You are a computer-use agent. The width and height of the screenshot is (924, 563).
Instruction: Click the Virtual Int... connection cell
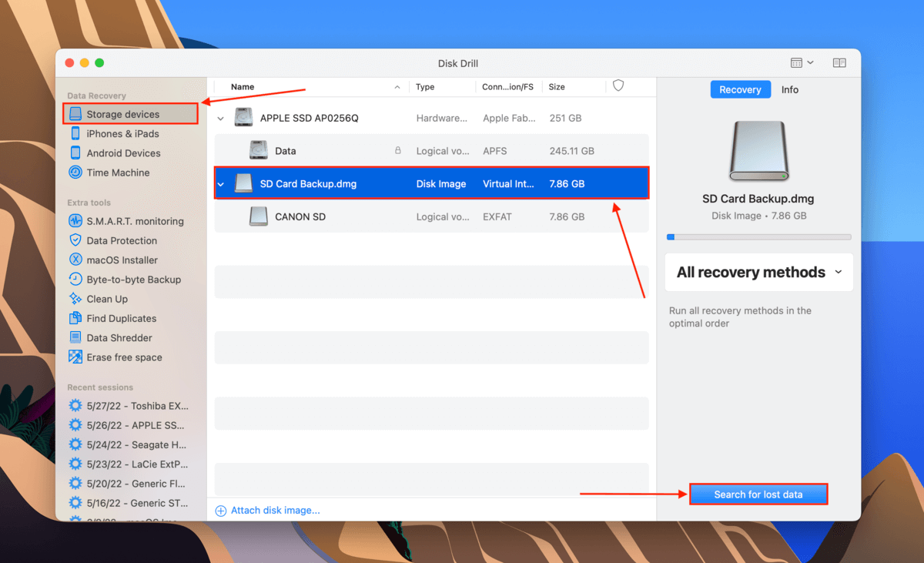[508, 184]
